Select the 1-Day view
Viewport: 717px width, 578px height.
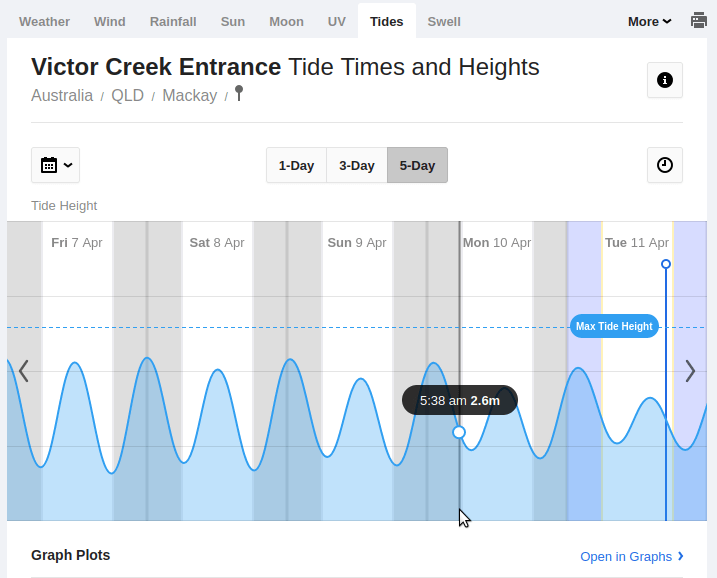click(296, 166)
